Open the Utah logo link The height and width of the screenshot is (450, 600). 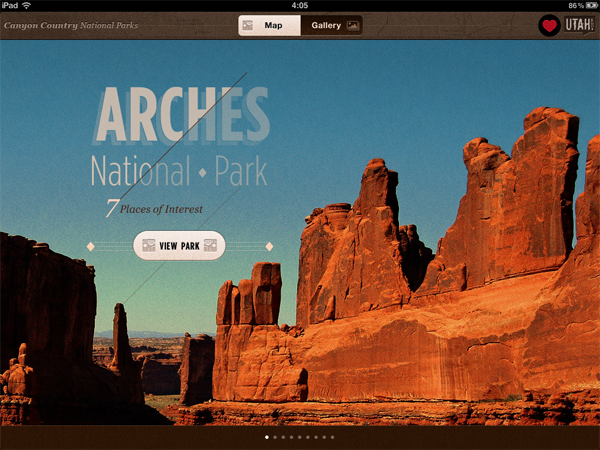point(579,25)
